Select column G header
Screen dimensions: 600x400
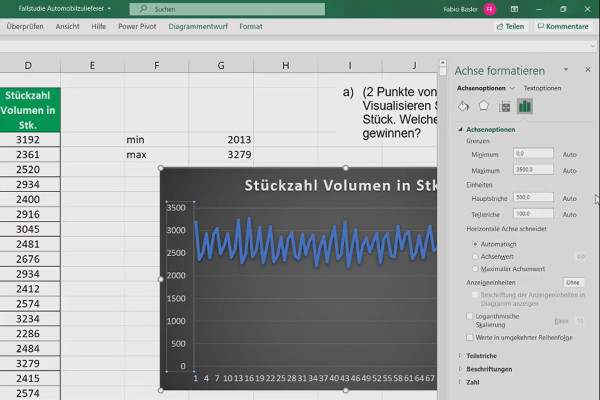click(221, 65)
